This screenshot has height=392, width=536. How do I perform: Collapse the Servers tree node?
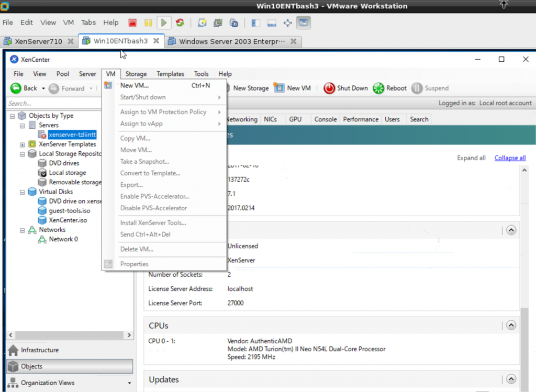point(23,126)
